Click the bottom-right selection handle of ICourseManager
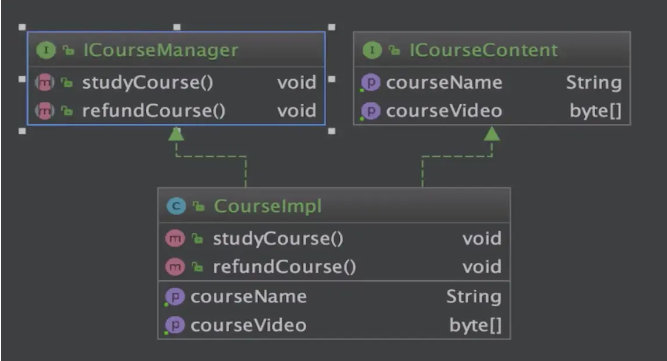The width and height of the screenshot is (667, 361). pos(332,131)
